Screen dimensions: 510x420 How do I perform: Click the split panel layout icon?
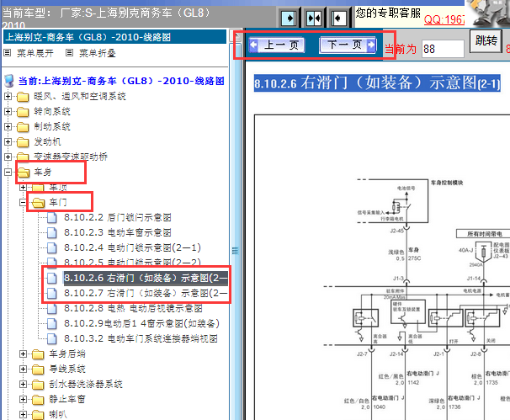point(314,18)
